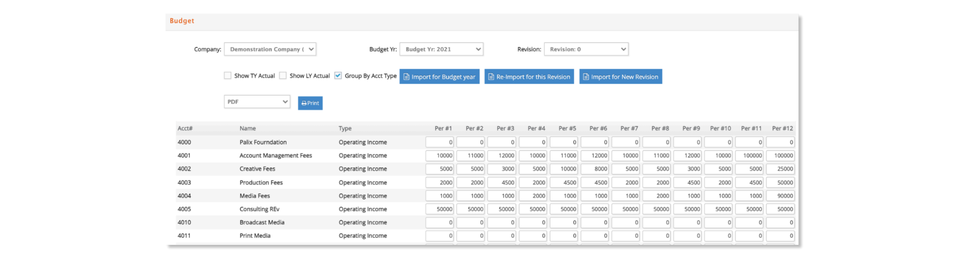Edit Per #3 field for Creative Fees

(x=501, y=169)
